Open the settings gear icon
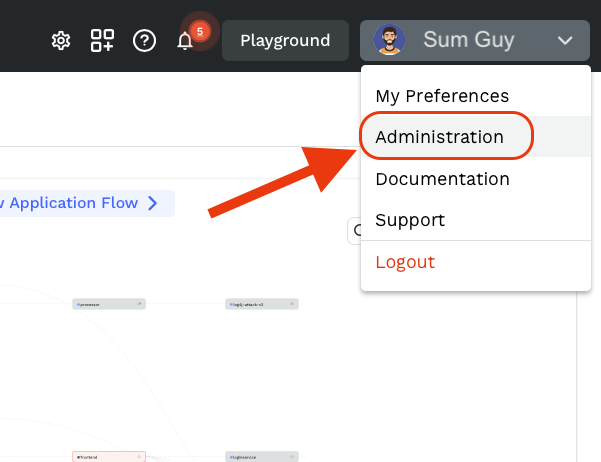 [61, 41]
